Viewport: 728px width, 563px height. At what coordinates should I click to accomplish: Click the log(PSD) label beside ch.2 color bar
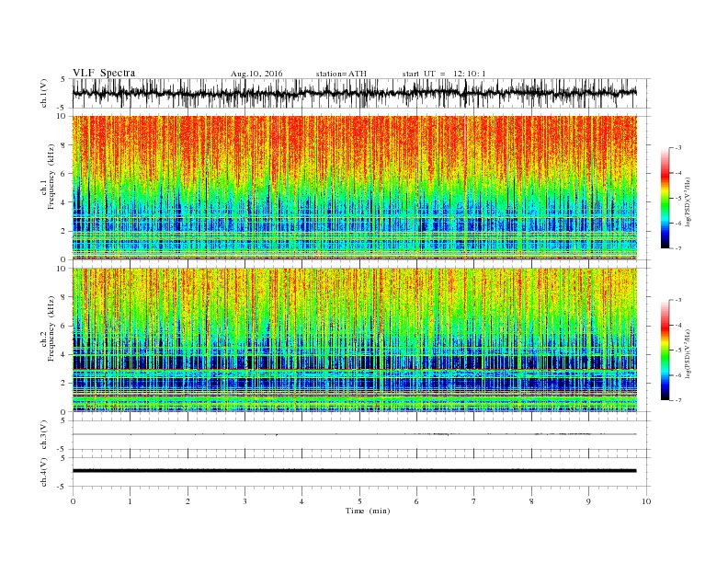coord(688,352)
